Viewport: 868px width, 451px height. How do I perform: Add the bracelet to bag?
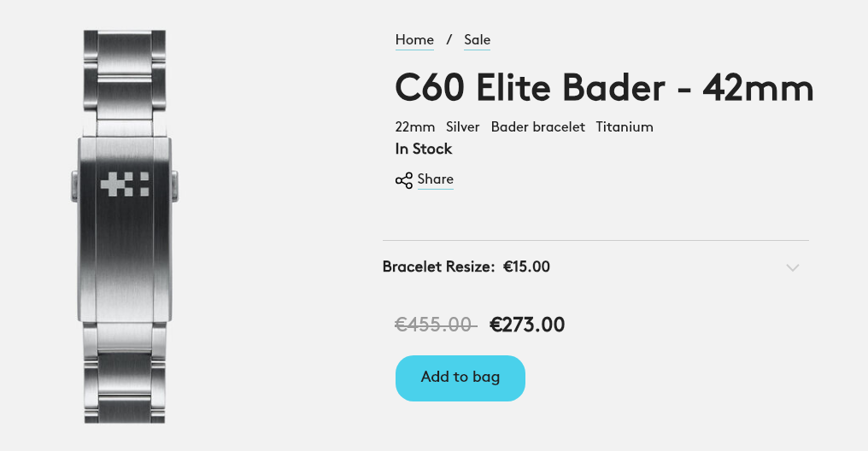click(460, 378)
